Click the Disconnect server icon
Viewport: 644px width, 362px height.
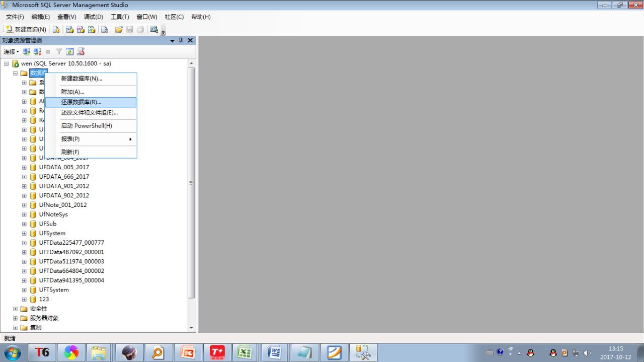click(37, 51)
